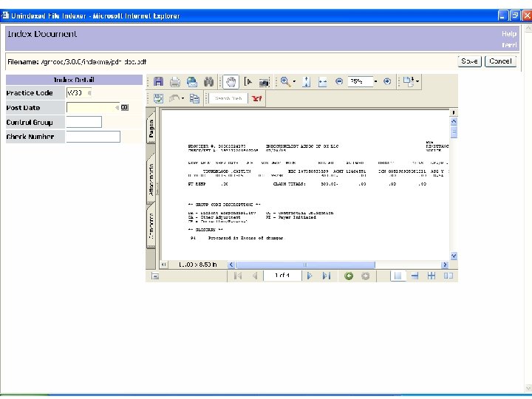Image resolution: width=532 pixels, height=399 pixels.
Task: Click document vertical scroll down arrow
Action: pos(454,256)
